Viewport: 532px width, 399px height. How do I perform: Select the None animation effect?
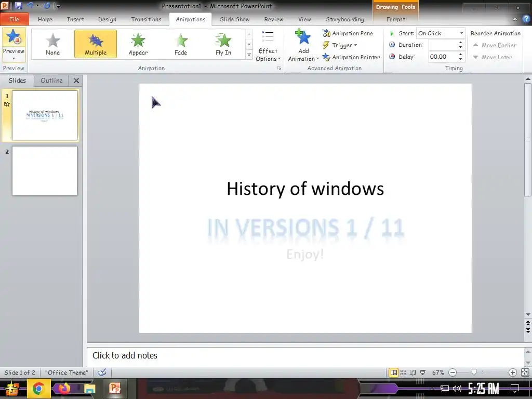point(52,44)
